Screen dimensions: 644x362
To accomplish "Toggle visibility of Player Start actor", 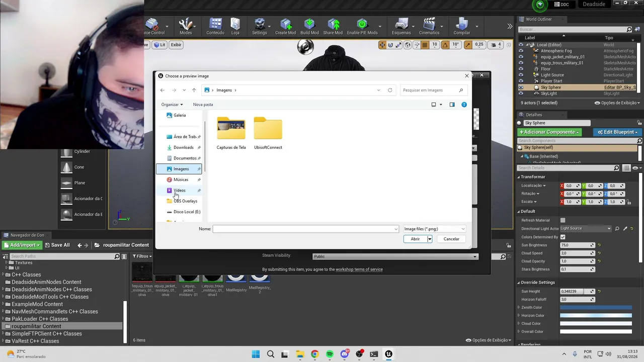I will pyautogui.click(x=521, y=81).
